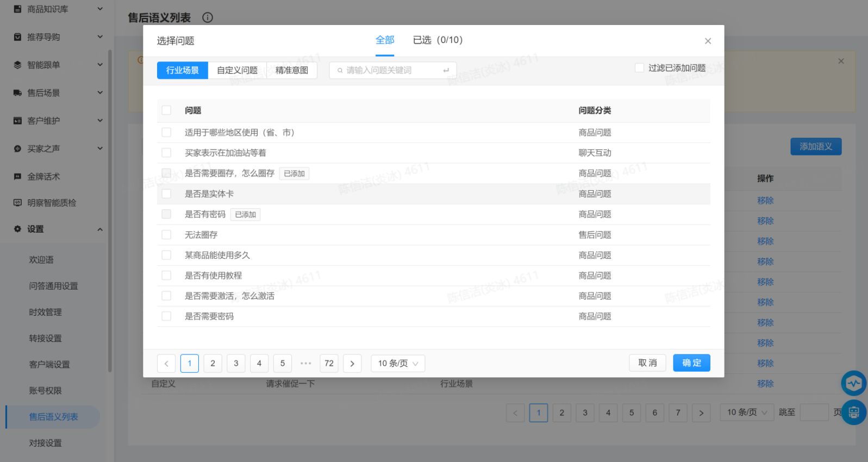
Task: Click the 售后场景 truck icon
Action: 17,93
